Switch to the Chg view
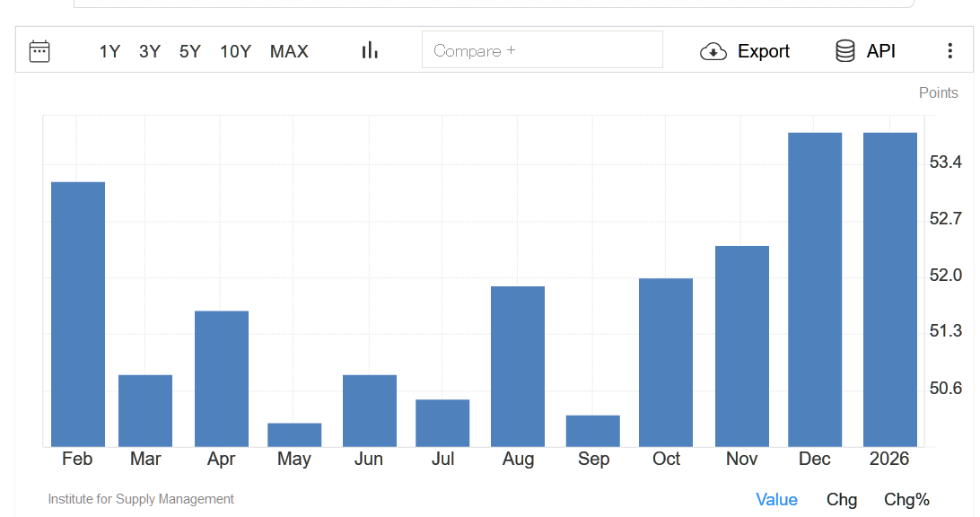Screen dimensions: 980x517 (x=842, y=500)
